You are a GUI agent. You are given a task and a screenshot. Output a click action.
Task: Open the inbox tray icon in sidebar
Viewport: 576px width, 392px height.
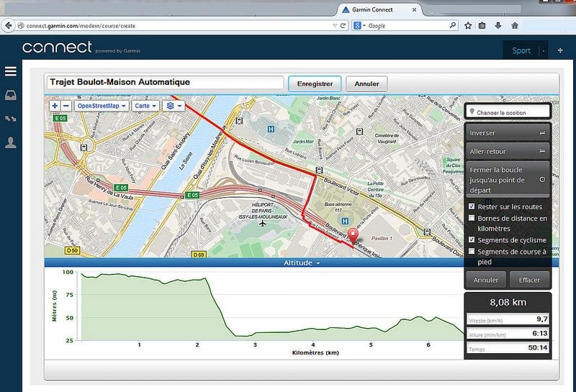tap(11, 96)
